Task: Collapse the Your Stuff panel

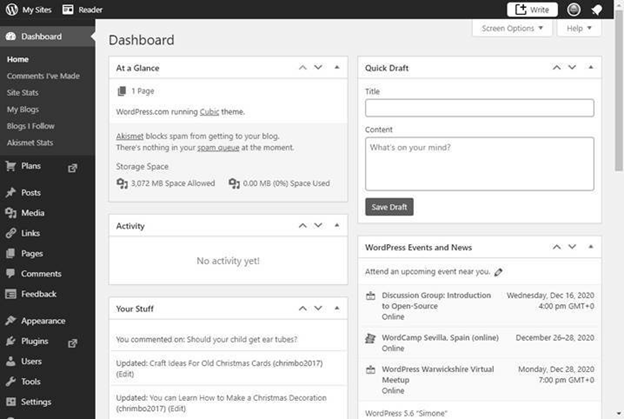Action: tap(337, 308)
